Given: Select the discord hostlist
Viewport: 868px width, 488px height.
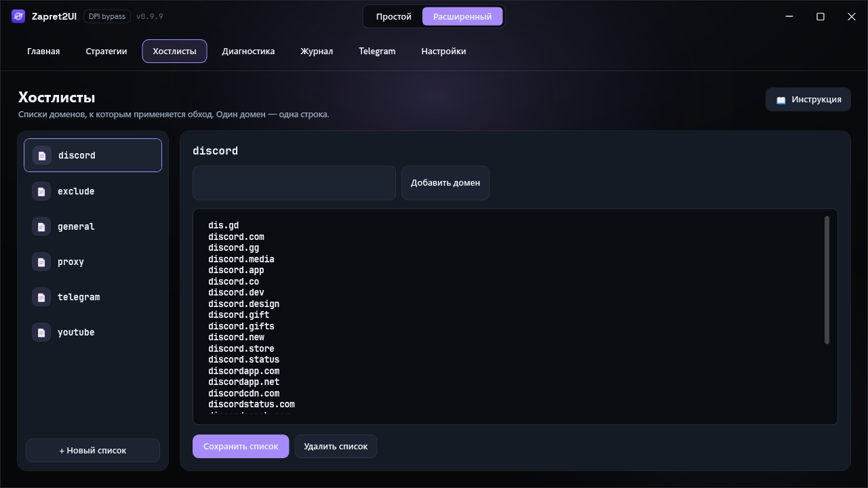Looking at the screenshot, I should (93, 155).
